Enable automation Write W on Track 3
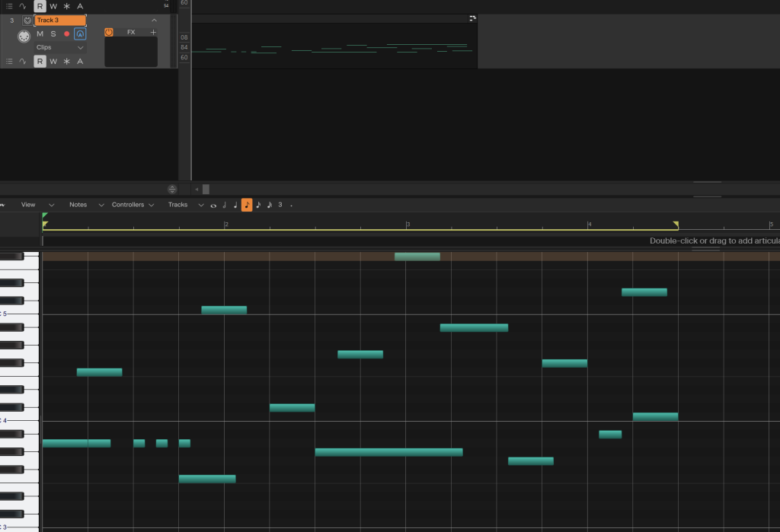Image resolution: width=780 pixels, height=532 pixels. [53, 61]
